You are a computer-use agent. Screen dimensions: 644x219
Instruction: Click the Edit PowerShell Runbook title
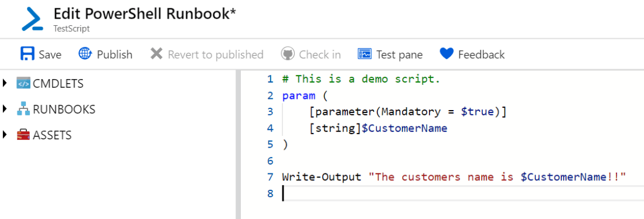pyautogui.click(x=145, y=13)
